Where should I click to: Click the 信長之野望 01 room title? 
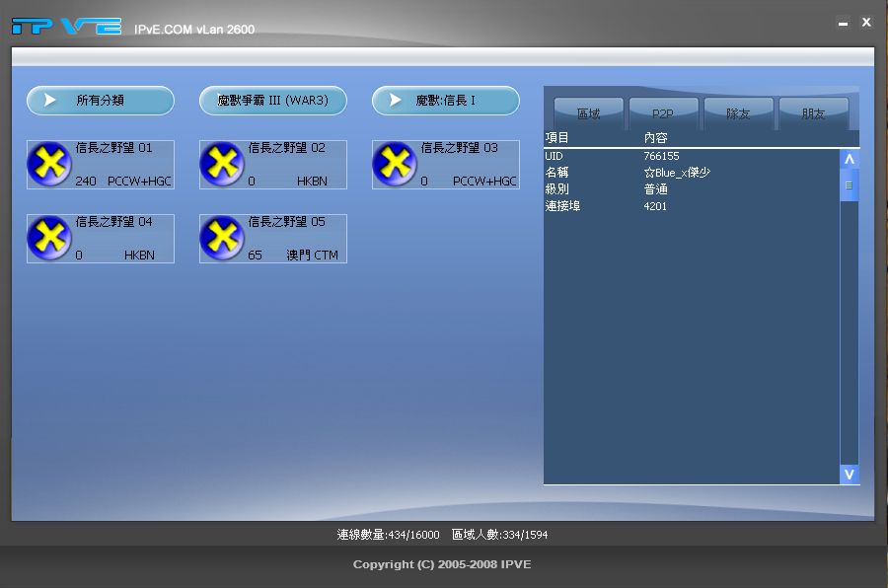(x=113, y=148)
